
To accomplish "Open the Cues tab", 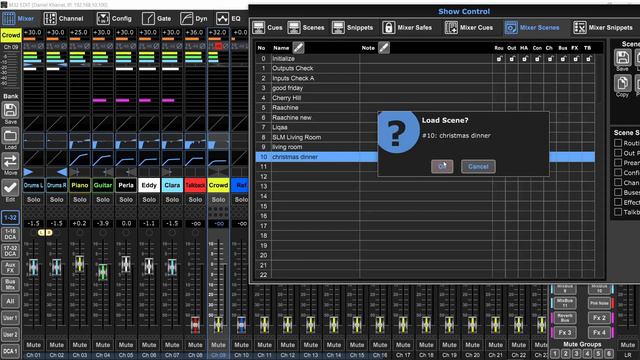I will pos(267,27).
